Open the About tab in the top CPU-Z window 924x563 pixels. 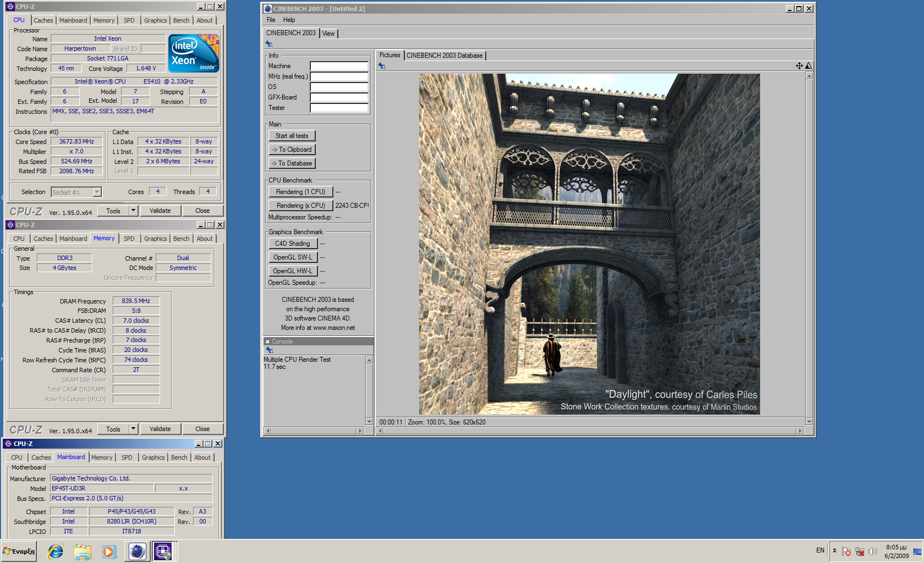tap(205, 20)
